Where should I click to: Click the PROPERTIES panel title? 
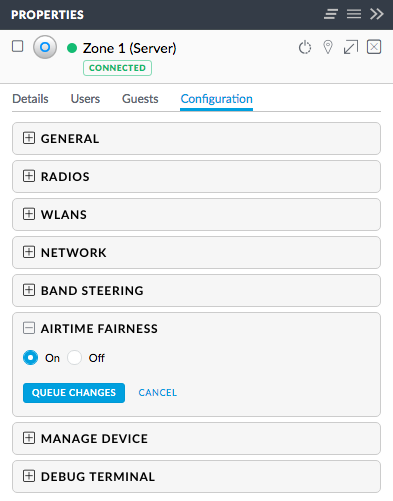[47, 15]
